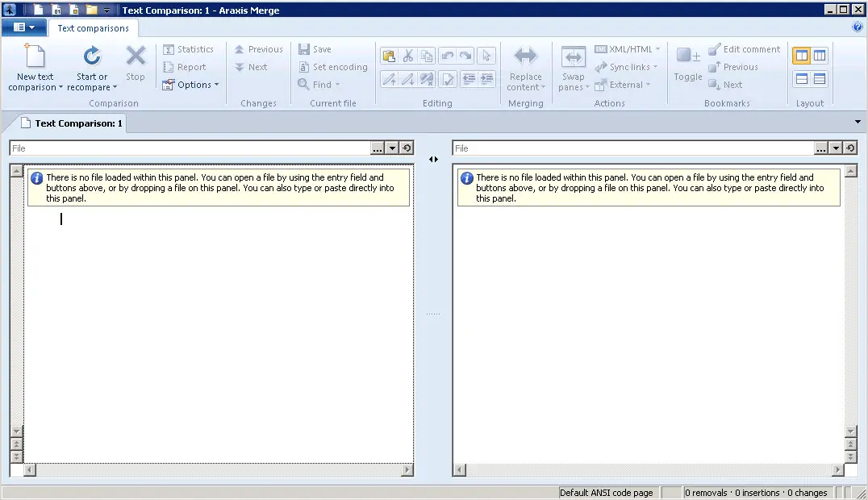868x500 pixels.
Task: Click left pane horizontal scrollbar right arrow
Action: click(x=407, y=470)
